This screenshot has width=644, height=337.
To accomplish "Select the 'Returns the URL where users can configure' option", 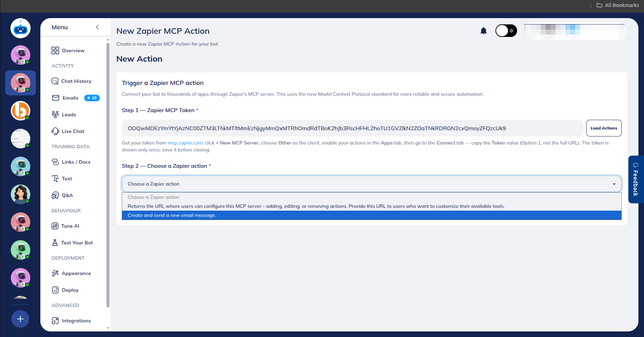I will point(372,206).
